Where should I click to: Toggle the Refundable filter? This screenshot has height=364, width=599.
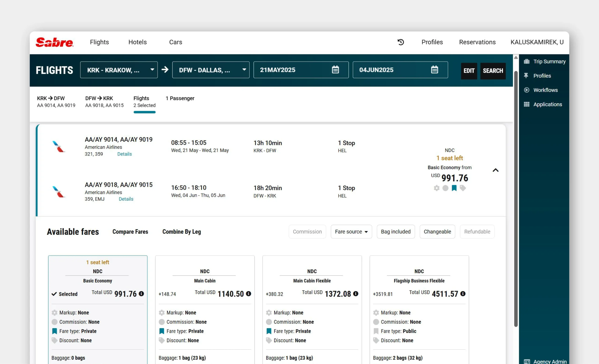click(477, 232)
